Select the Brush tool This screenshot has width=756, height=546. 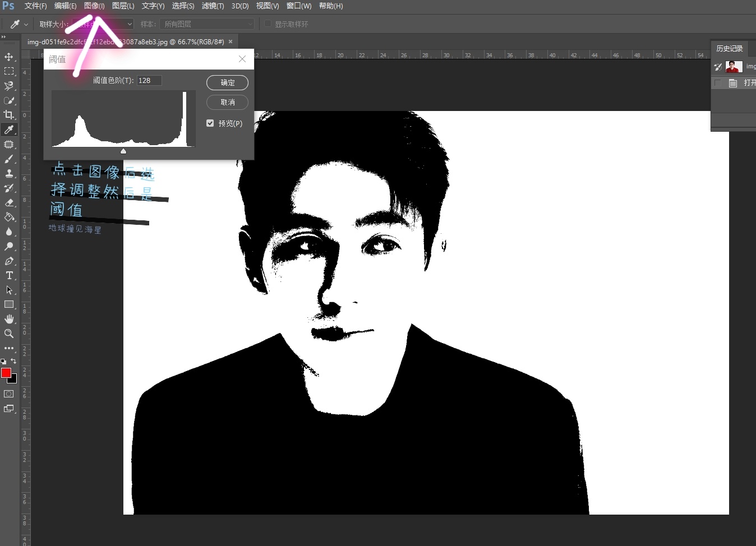(9, 159)
